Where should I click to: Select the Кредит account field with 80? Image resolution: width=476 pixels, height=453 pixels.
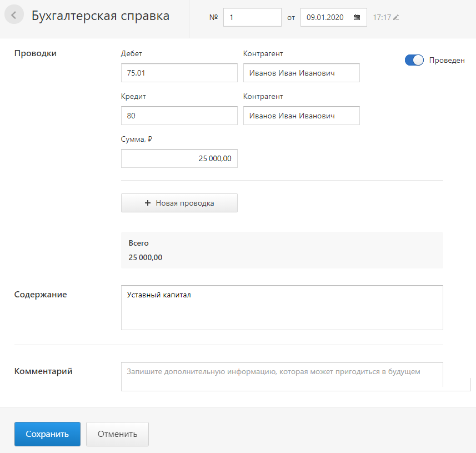tap(179, 116)
